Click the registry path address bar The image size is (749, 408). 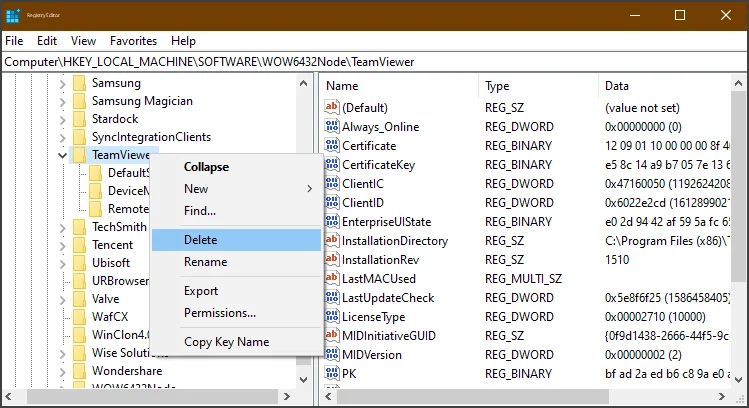pos(374,62)
